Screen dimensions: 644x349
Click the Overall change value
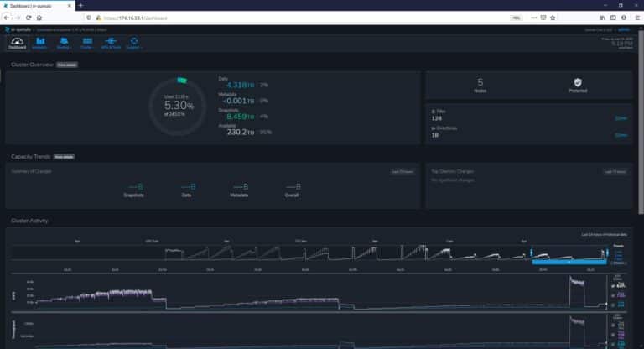tap(292, 187)
